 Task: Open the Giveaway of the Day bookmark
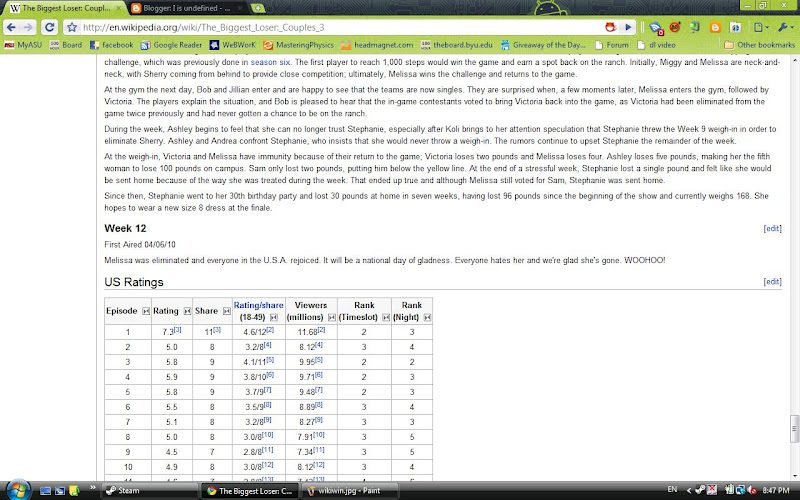(543, 45)
